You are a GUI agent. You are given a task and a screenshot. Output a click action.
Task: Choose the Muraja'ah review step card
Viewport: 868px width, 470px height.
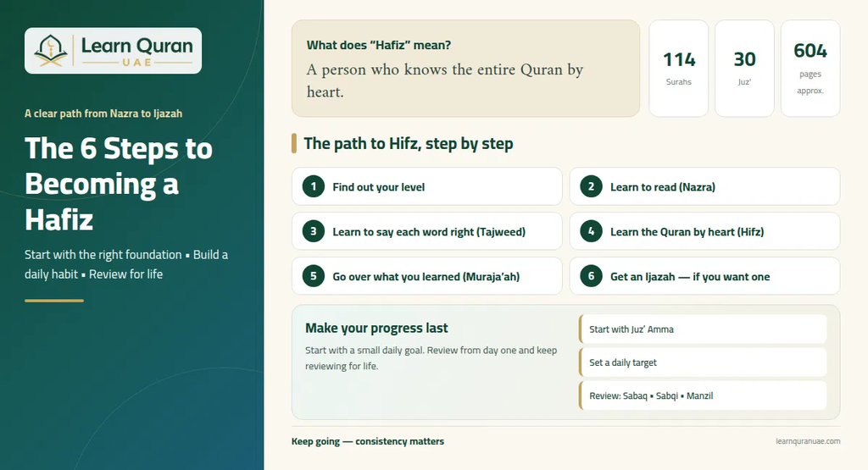coord(427,276)
